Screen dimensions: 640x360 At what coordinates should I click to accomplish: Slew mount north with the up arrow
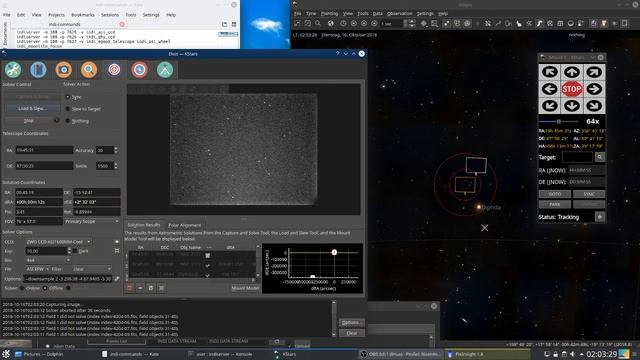[571, 72]
